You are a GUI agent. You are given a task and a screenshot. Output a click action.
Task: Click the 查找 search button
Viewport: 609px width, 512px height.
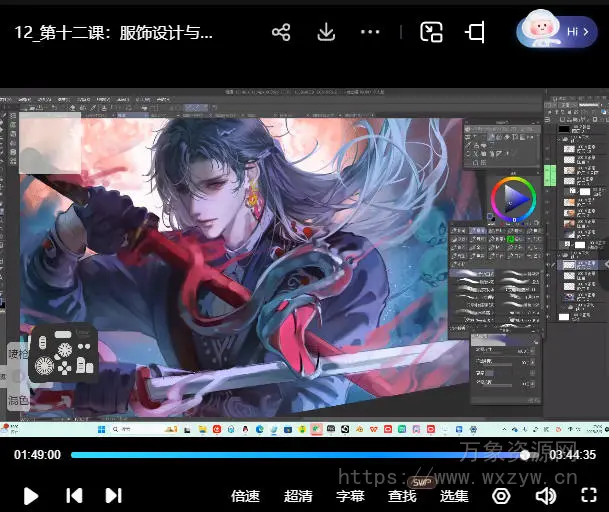pos(402,495)
